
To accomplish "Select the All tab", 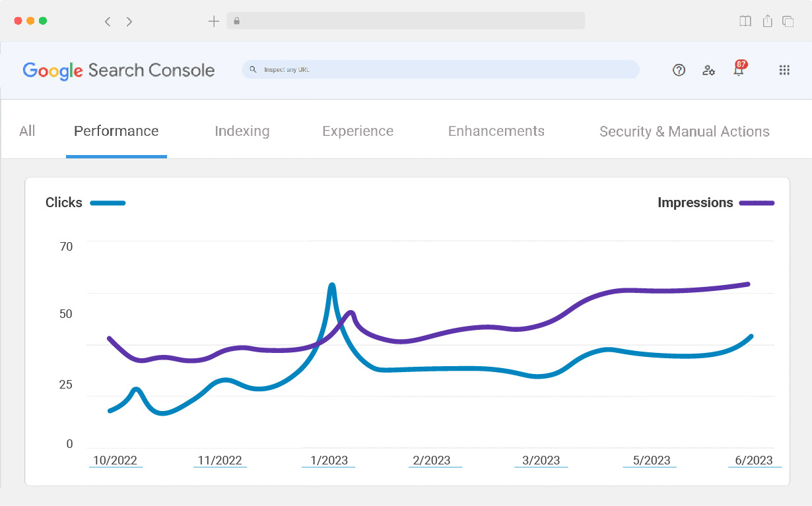I will tap(27, 131).
